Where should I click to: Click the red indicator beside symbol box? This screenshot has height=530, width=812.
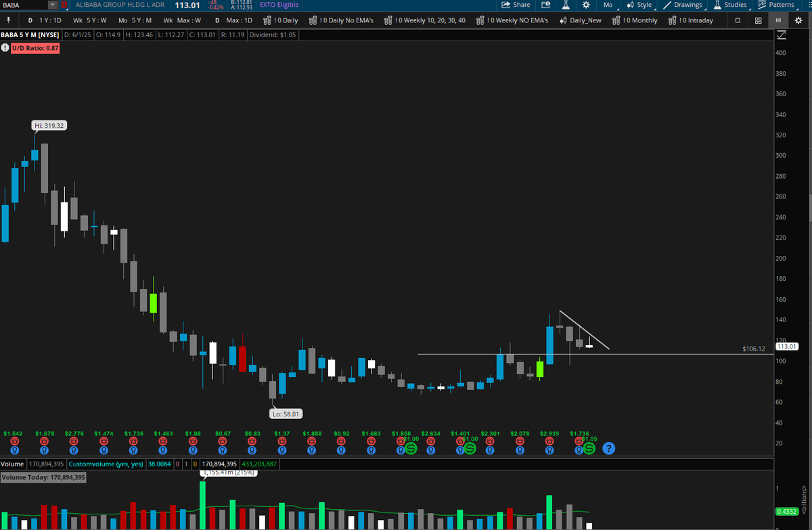click(64, 5)
